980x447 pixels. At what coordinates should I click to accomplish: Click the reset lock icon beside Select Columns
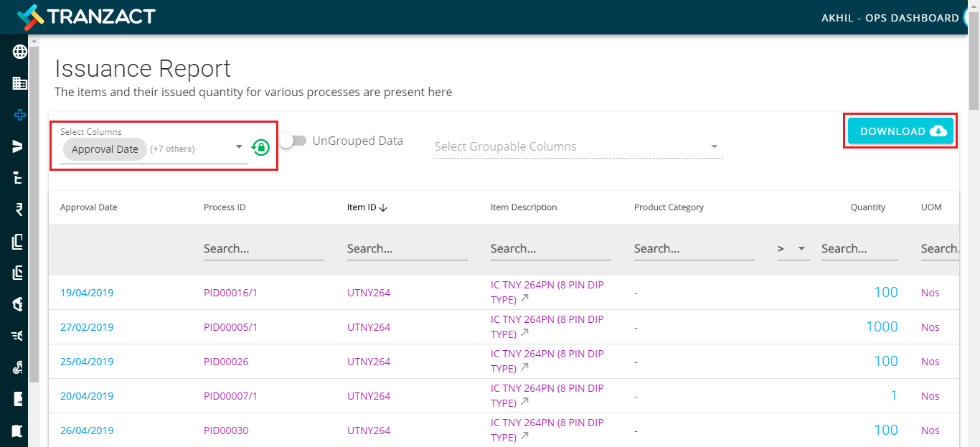tap(260, 147)
